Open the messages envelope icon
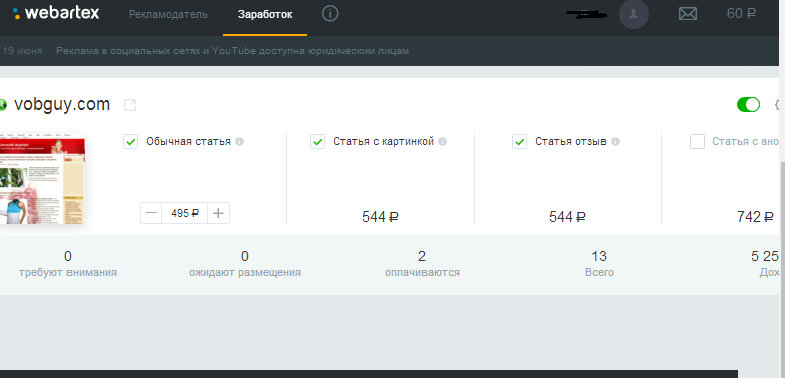The width and height of the screenshot is (785, 378). (688, 14)
